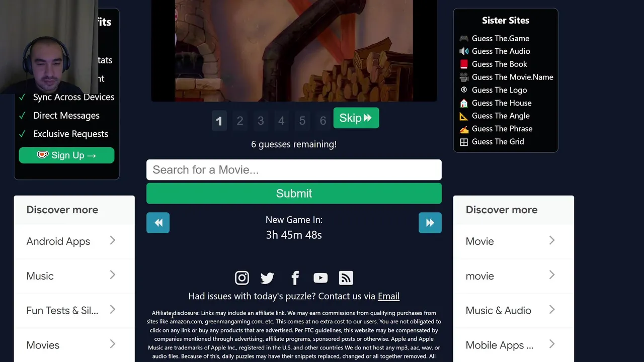The width and height of the screenshot is (644, 362).
Task: Click the camera icon beside Guess The Movie.Name
Action: [464, 77]
